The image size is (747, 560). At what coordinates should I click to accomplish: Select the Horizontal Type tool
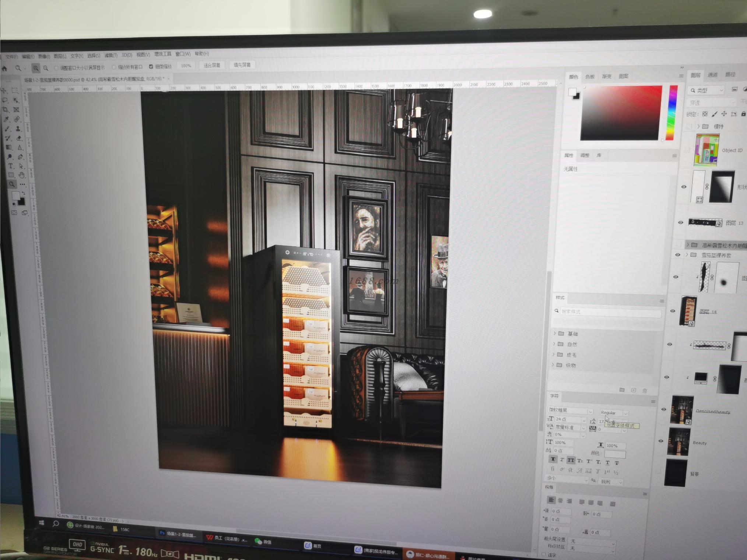11,166
